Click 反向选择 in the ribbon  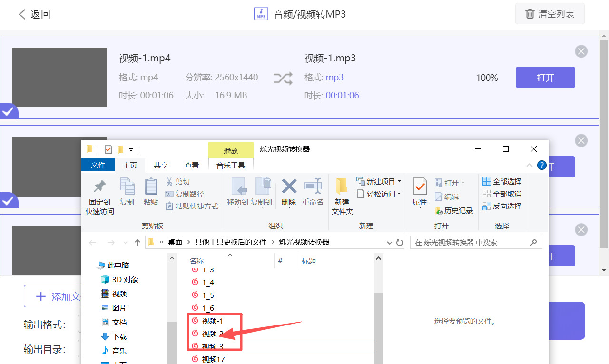coord(502,206)
